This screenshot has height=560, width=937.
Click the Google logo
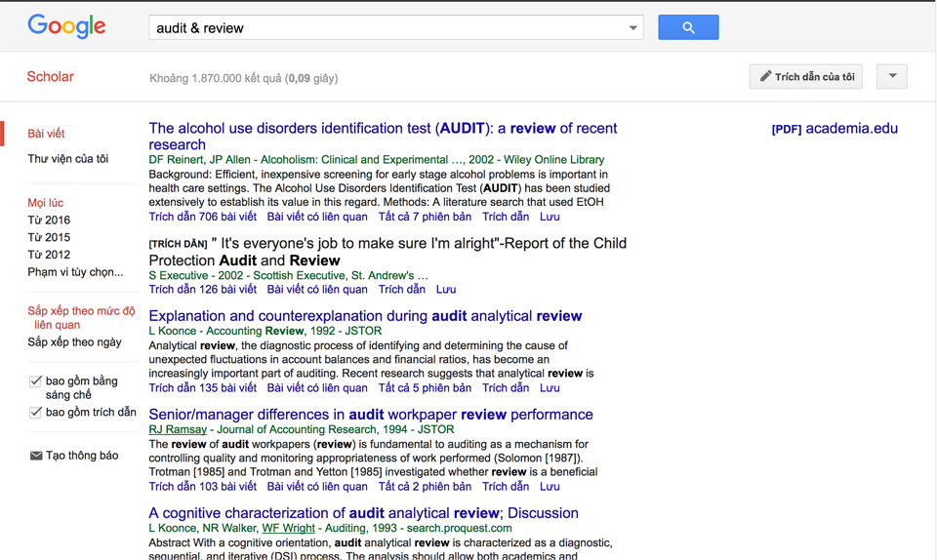pos(66,26)
